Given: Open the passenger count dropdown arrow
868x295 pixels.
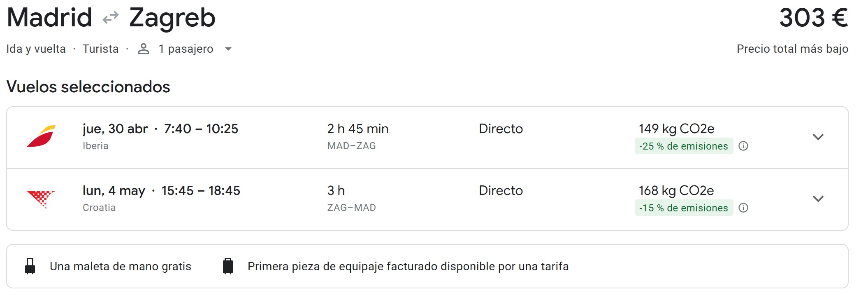Looking at the screenshot, I should pyautogui.click(x=228, y=49).
